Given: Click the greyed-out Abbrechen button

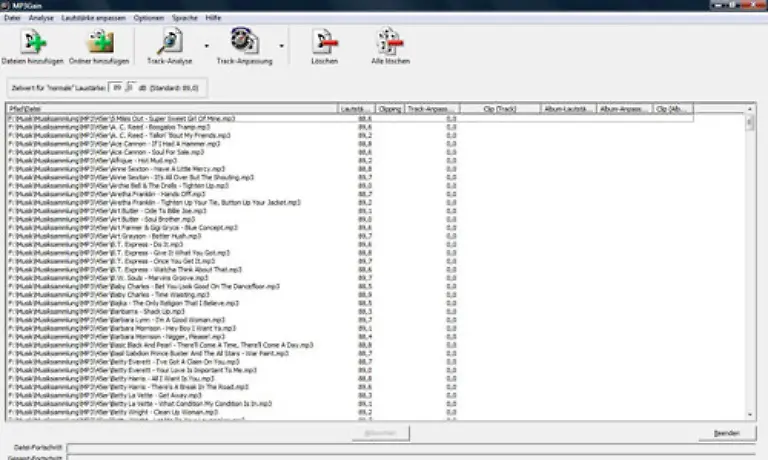Looking at the screenshot, I should point(381,433).
